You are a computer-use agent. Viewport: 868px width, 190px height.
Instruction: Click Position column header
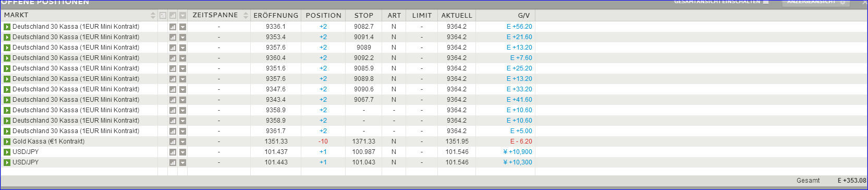click(x=323, y=16)
